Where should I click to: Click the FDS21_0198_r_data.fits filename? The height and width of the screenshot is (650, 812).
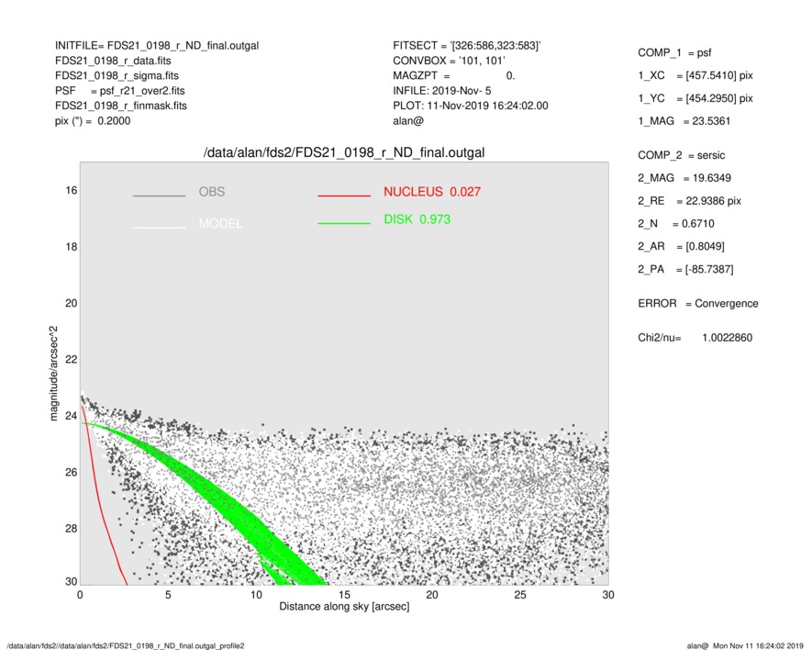point(113,61)
